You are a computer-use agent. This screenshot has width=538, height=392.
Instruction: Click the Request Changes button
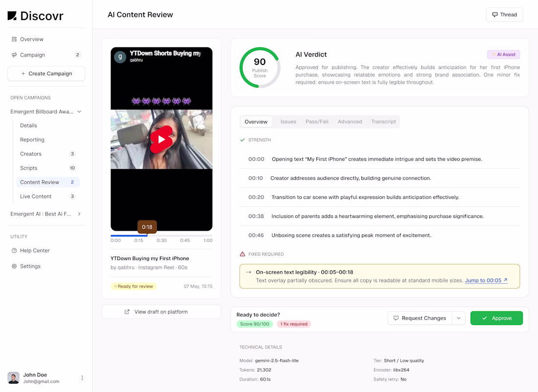click(x=420, y=318)
